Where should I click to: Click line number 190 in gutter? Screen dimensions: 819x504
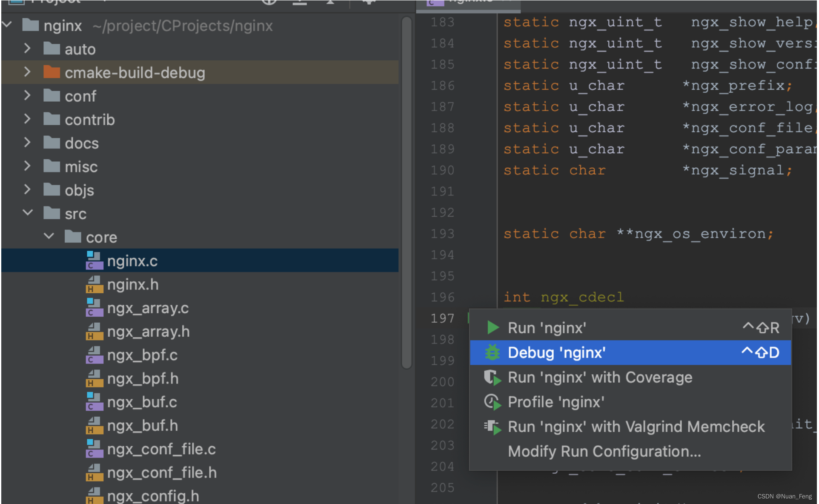tap(442, 170)
